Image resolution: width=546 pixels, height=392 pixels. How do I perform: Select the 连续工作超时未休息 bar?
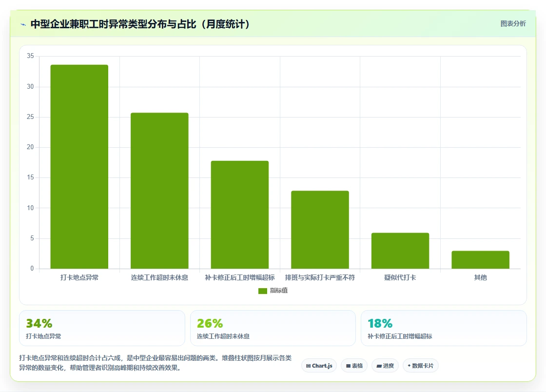(159, 191)
